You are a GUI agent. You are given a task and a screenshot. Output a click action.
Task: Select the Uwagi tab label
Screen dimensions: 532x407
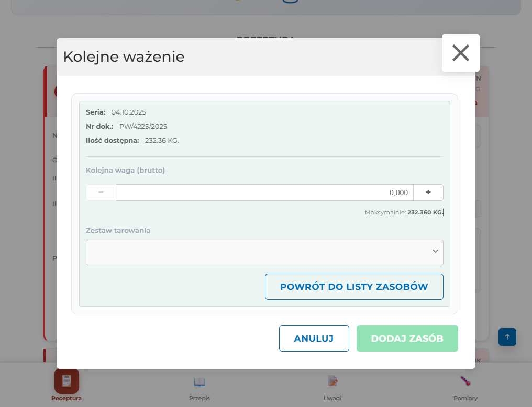click(x=332, y=398)
